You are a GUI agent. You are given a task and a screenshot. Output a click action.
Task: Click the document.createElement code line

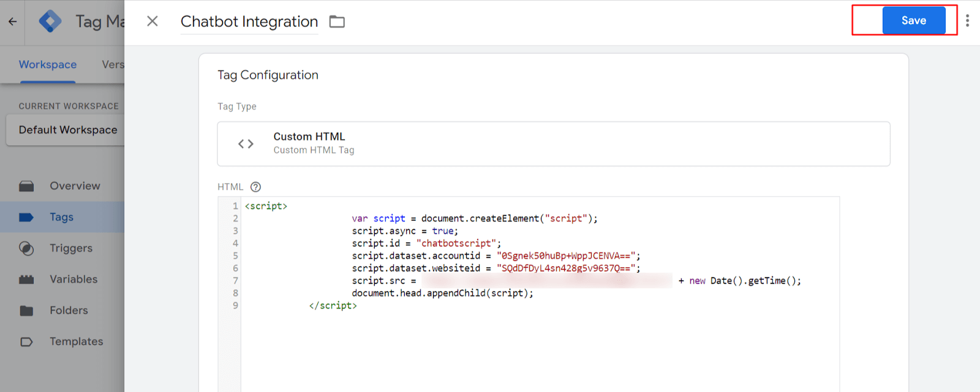click(x=475, y=218)
